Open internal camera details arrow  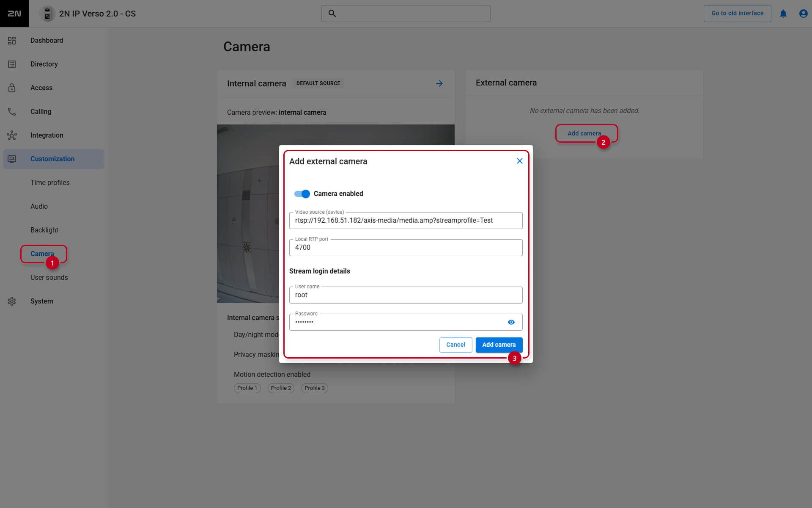439,83
